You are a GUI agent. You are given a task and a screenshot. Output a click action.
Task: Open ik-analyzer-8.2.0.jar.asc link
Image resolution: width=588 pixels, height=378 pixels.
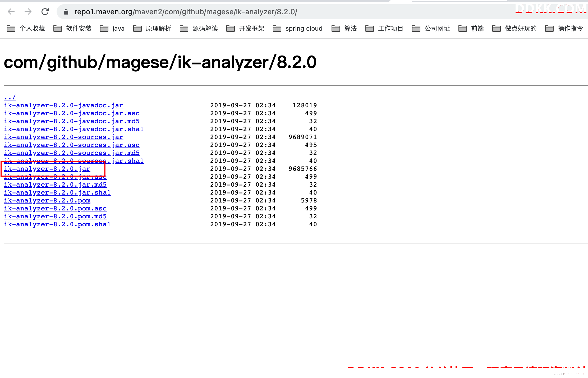[x=55, y=177]
